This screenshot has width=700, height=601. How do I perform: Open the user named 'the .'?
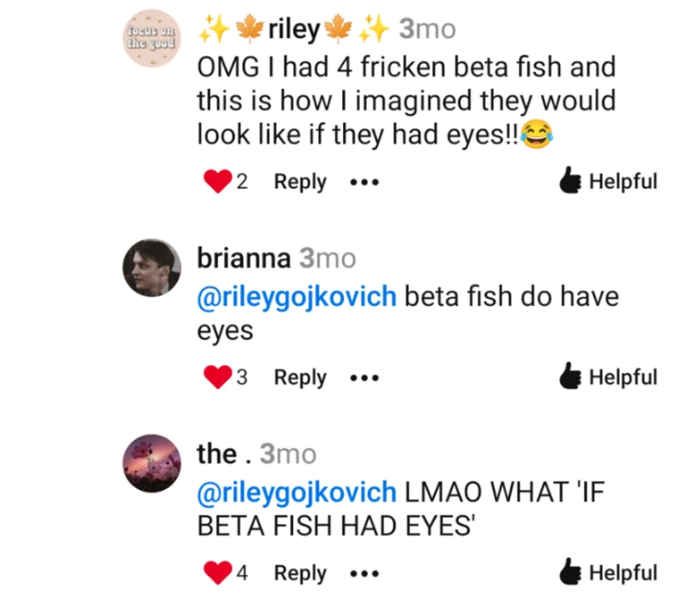[x=224, y=454]
